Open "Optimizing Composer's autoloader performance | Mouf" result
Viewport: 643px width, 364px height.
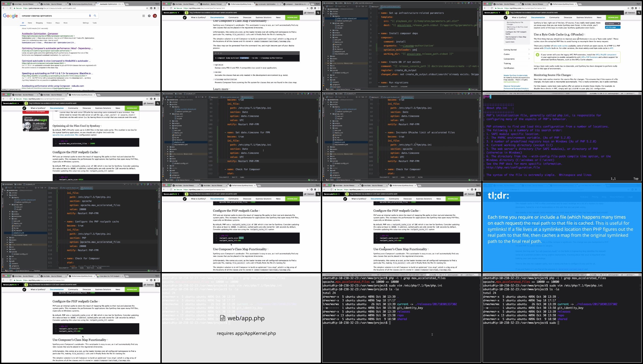coord(57,48)
